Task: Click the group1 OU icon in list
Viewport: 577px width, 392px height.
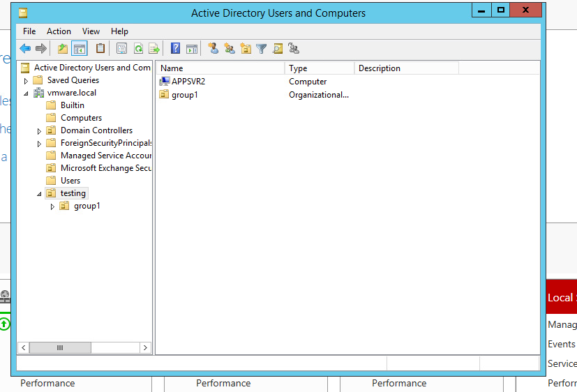Action: (x=164, y=94)
